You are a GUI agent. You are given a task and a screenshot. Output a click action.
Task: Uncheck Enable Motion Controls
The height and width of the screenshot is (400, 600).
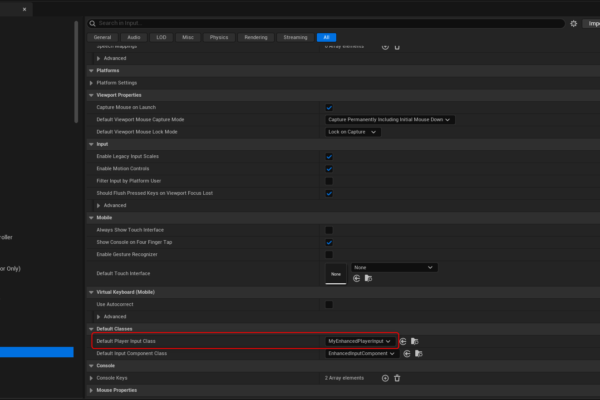(x=329, y=169)
